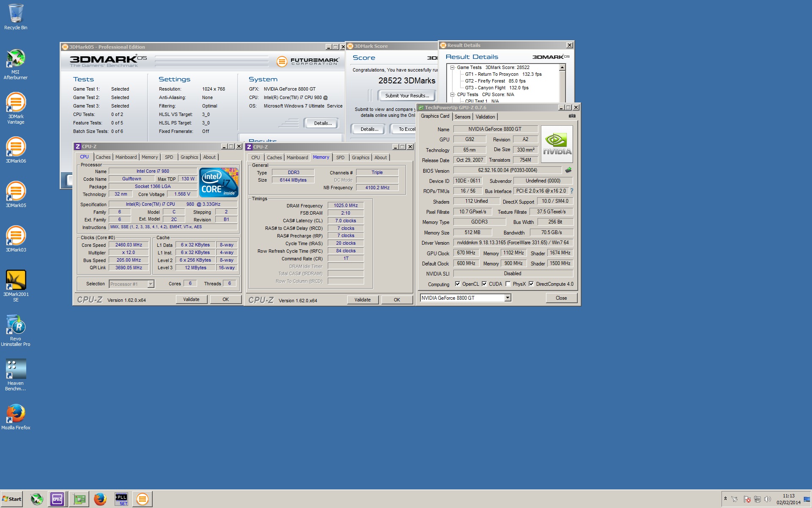Click the CPU-Z taskbar button
812x508 pixels.
pos(57,499)
